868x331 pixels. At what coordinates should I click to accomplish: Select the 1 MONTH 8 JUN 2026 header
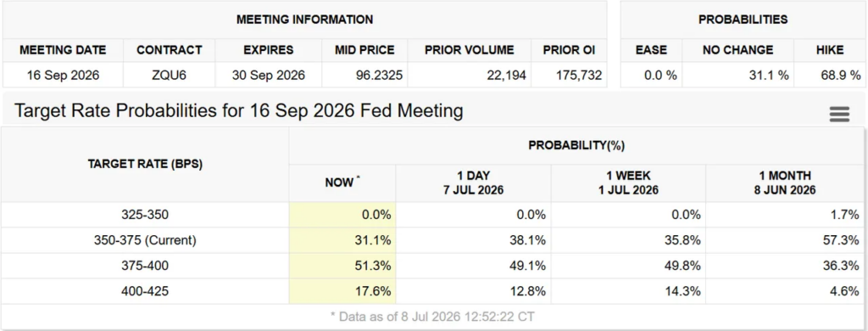tap(786, 183)
